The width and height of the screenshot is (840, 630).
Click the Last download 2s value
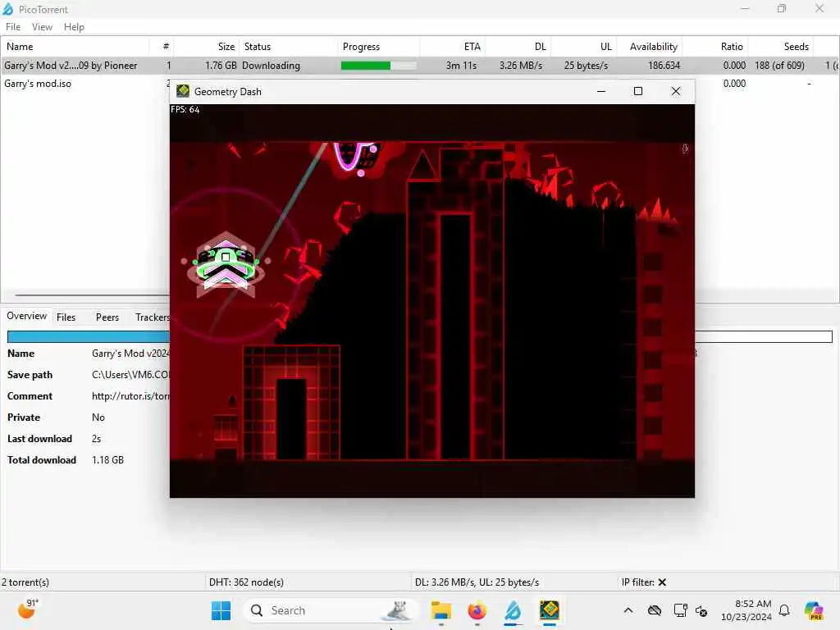(x=97, y=439)
